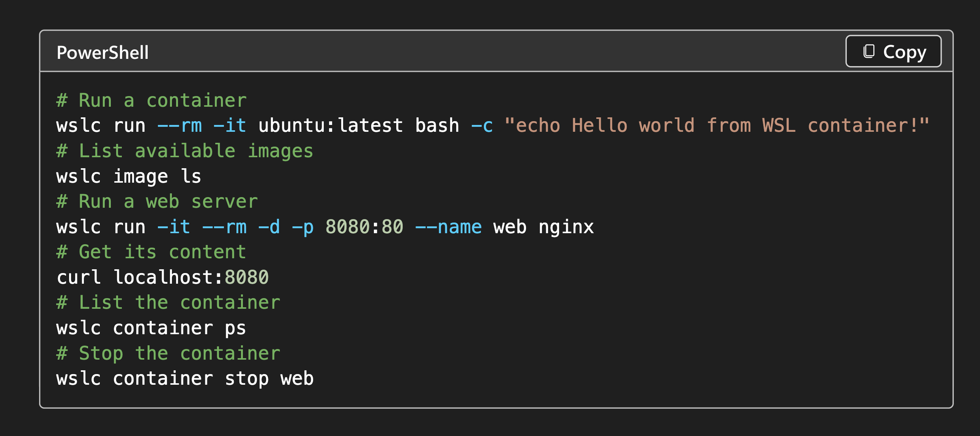Screen dimensions: 980x436
Task: Click the '# Run a container' comment
Action: [x=151, y=101]
